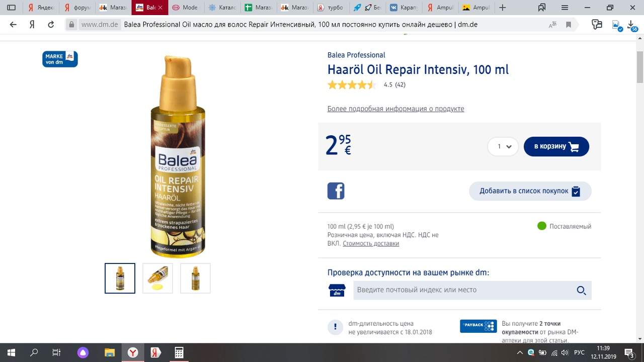644x362 pixels.
Task: Click the page vertical scrollbar thumb
Action: (x=640, y=66)
